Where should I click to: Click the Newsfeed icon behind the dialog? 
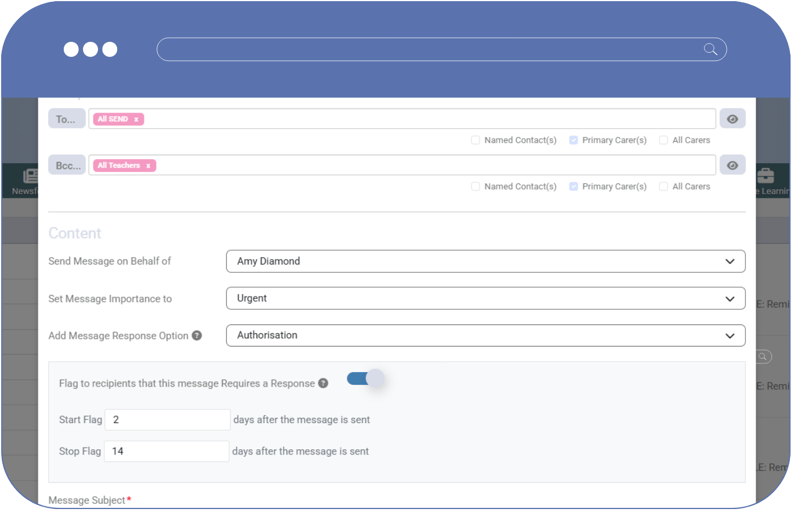pos(30,176)
